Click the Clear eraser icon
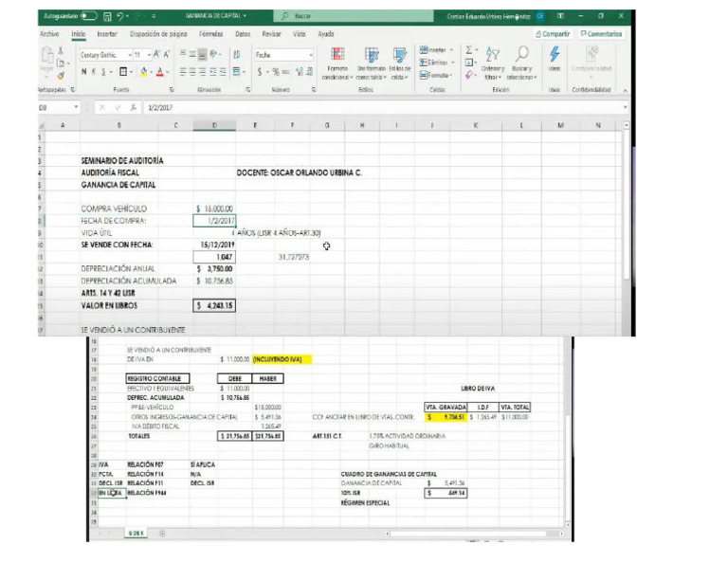This screenshot has height=563, width=728. click(469, 75)
